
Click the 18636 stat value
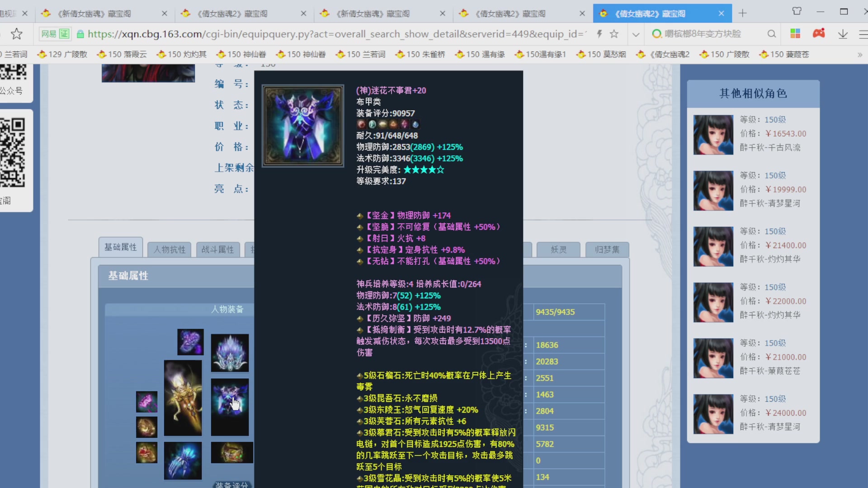547,345
